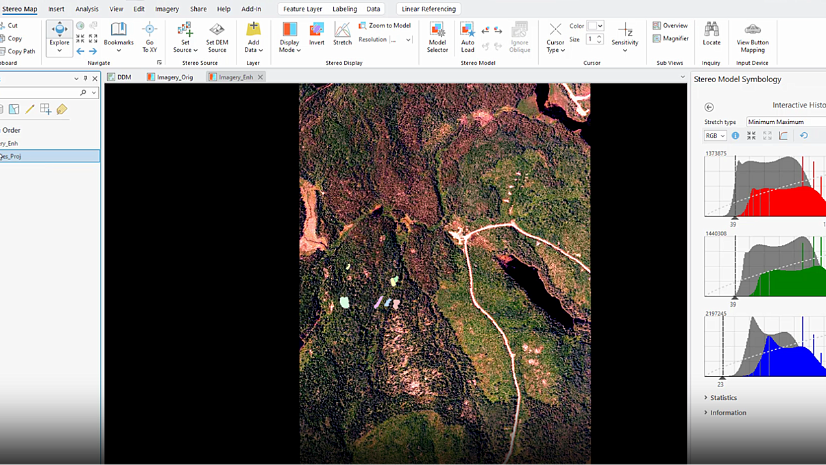Click the yellow label tag icon in Contents pane
The width and height of the screenshot is (826, 465).
62,109
